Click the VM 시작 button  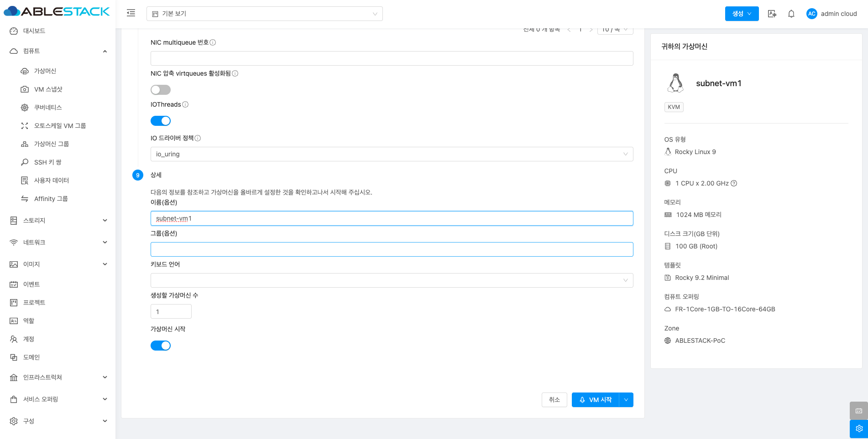(x=595, y=400)
